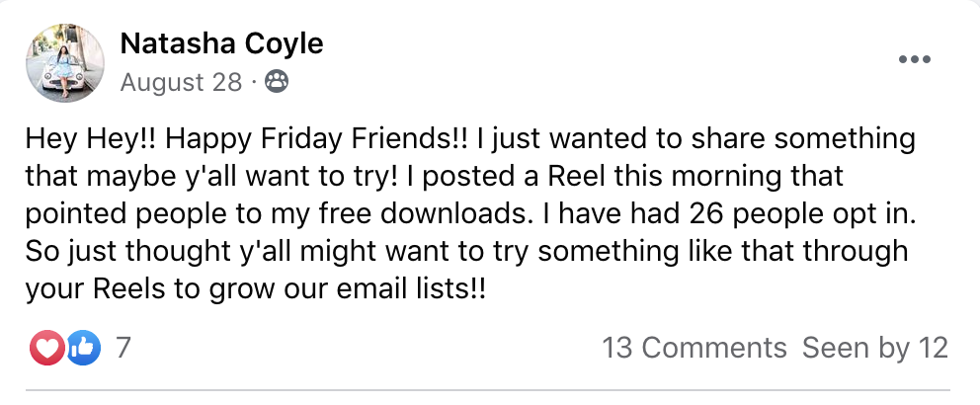Click 'Hey Hey!!' at the post's start

click(x=91, y=139)
